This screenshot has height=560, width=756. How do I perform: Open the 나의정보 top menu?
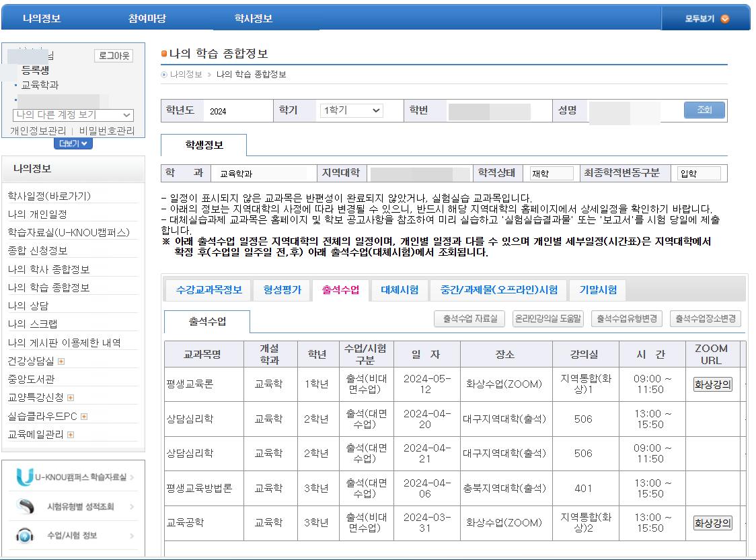[42, 18]
